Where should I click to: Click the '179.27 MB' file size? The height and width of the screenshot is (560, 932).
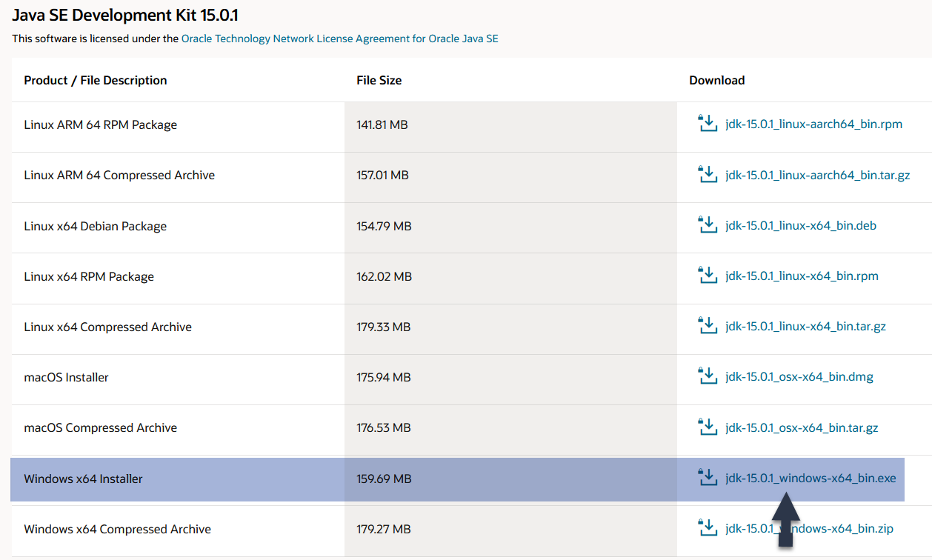click(x=384, y=530)
